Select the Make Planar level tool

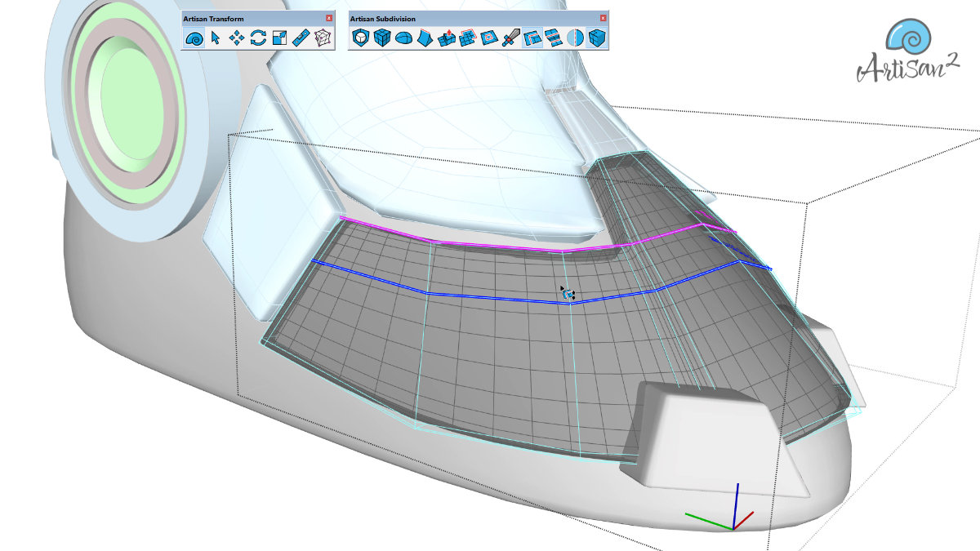click(301, 38)
